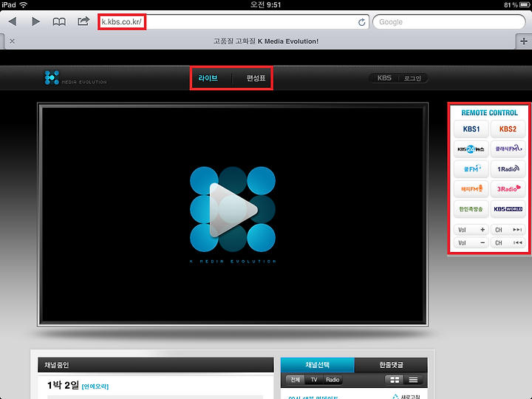Viewport: 532px width, 399px height.
Task: Open the 라이브 menu item
Action: click(x=208, y=78)
